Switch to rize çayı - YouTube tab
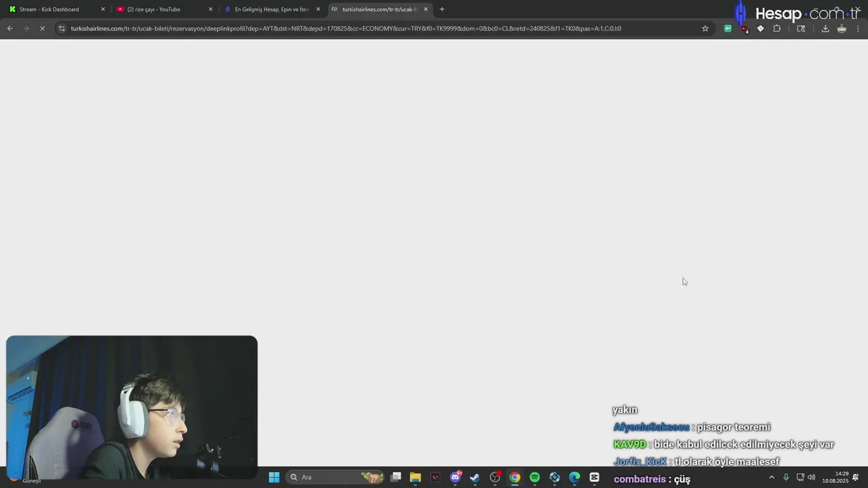868x488 pixels. point(163,9)
